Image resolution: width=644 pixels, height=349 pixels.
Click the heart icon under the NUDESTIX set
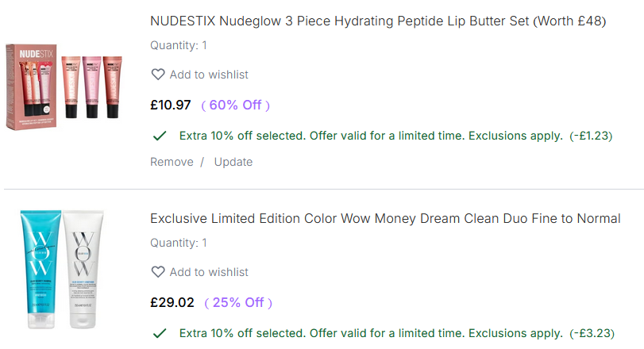point(158,75)
